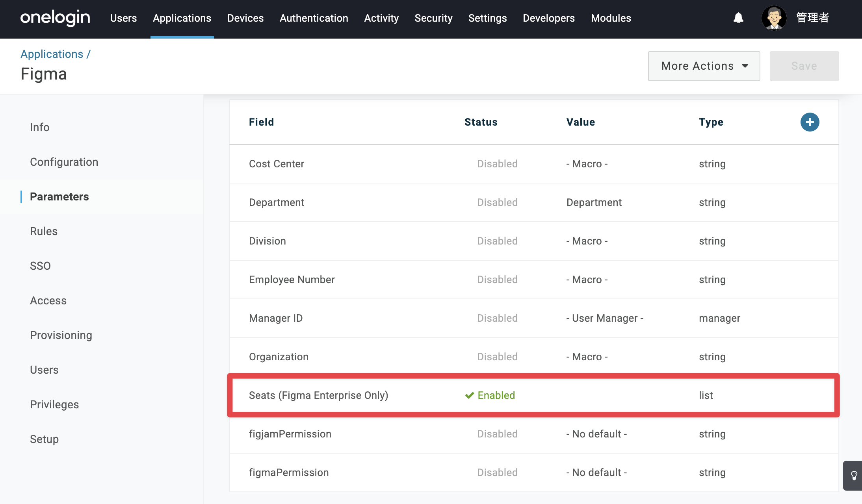Open the lightbulb help widget

(x=853, y=476)
